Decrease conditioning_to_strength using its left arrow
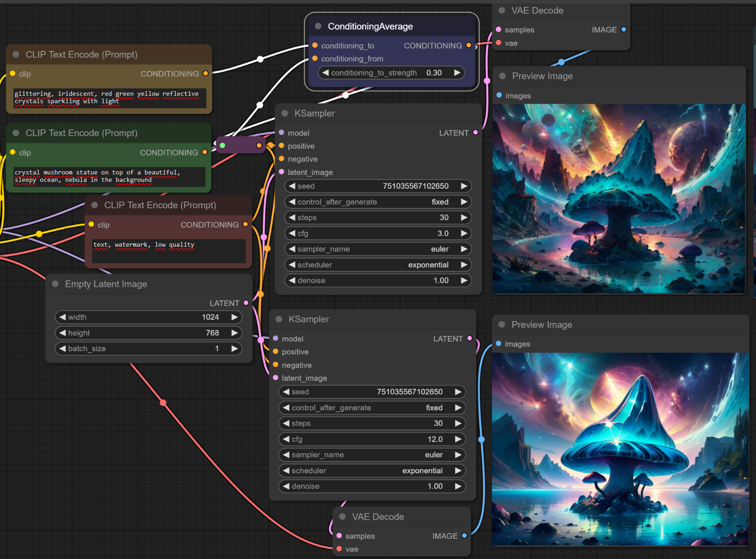The height and width of the screenshot is (559, 756). [326, 73]
